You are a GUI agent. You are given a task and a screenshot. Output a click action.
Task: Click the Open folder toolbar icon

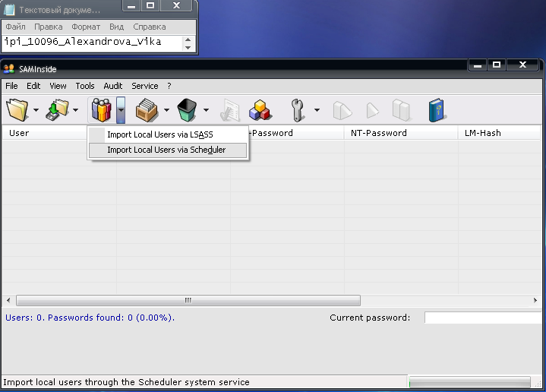tap(17, 109)
